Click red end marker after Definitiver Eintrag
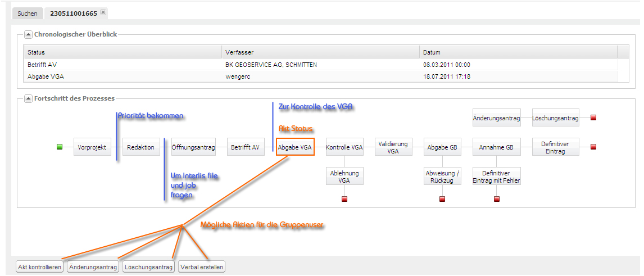Viewport: 644px width, 276px height. point(593,147)
